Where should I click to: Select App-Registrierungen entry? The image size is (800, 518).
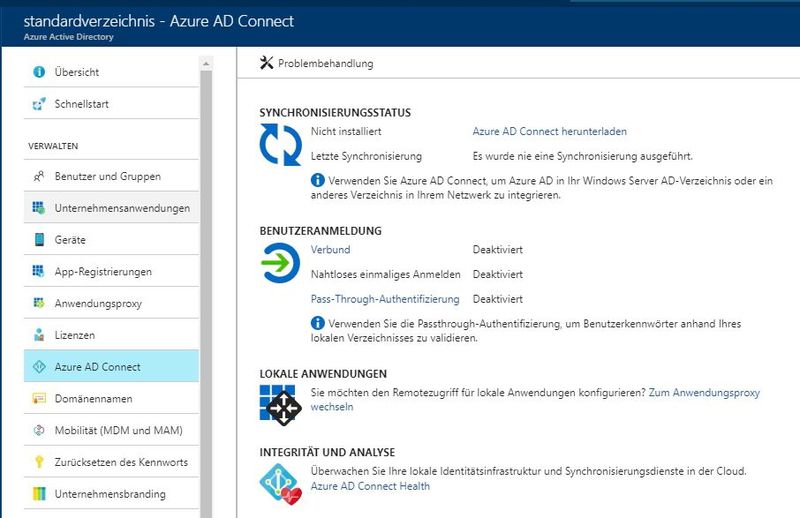[x=111, y=271]
